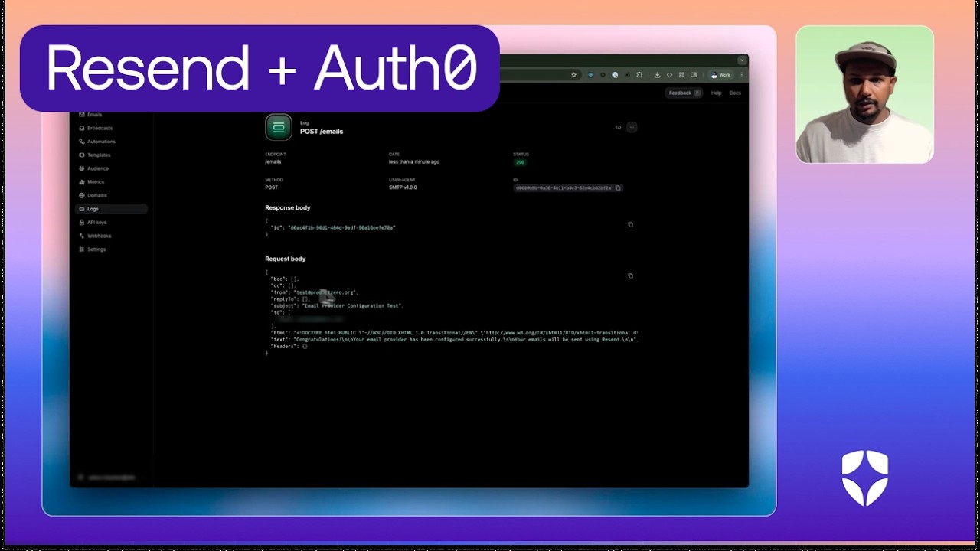The image size is (980, 551).
Task: Open the browser Downloads icon
Action: click(658, 75)
